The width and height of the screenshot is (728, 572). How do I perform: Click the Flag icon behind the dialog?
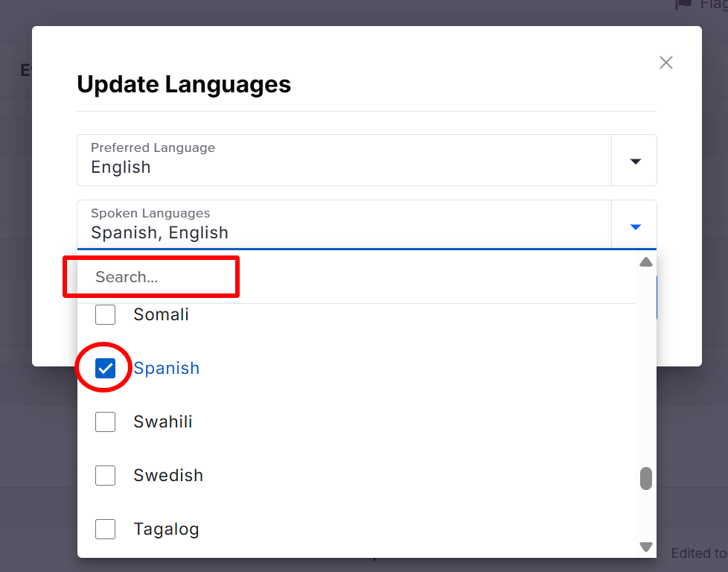(x=683, y=4)
